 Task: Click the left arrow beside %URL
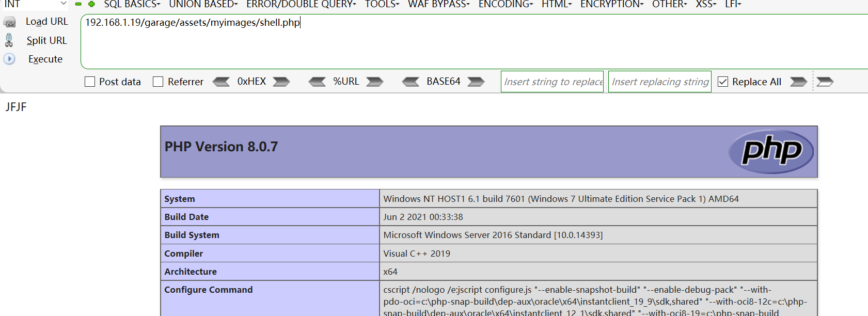point(317,82)
